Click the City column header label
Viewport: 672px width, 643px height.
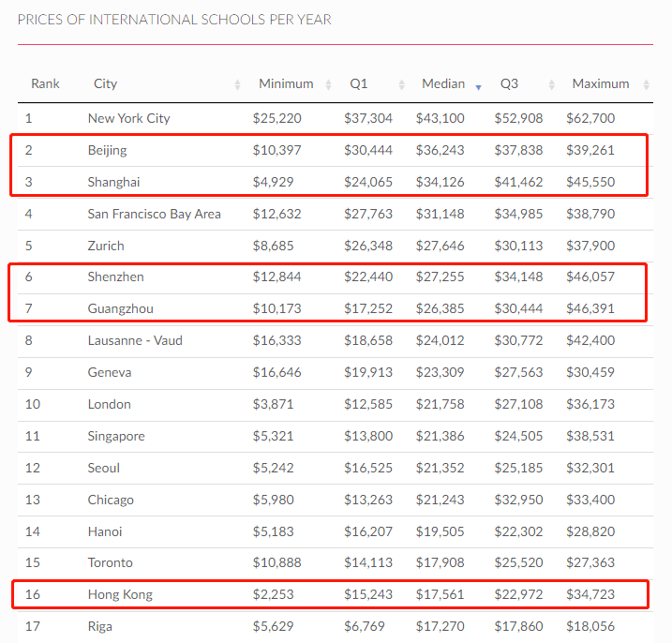(x=105, y=83)
